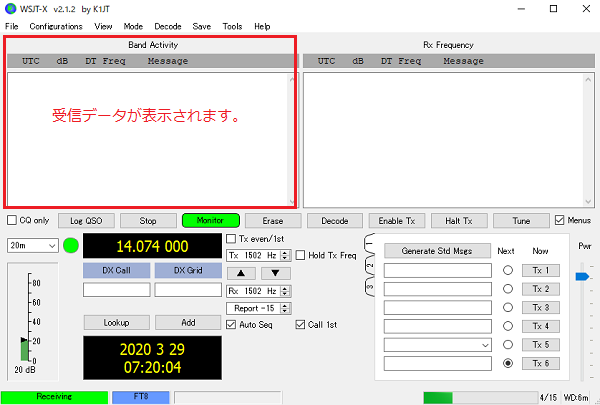Open the Decode menu
600x405 pixels.
[167, 26]
